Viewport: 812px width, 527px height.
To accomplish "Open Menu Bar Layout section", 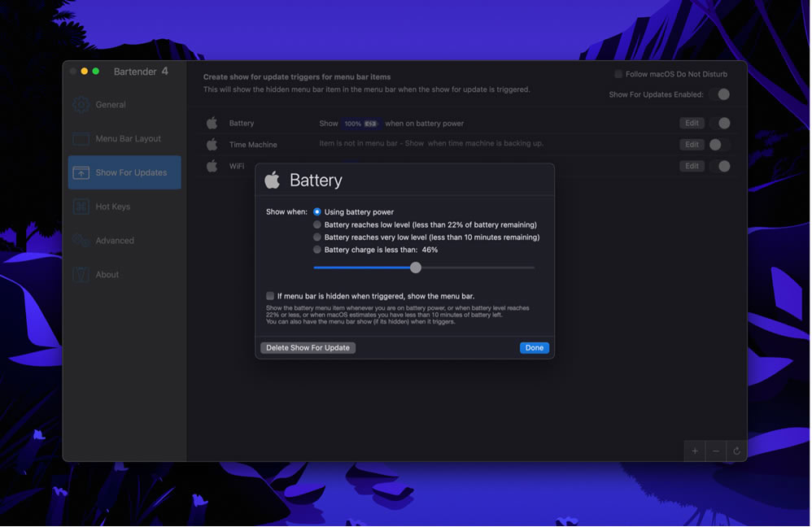I will coord(124,139).
